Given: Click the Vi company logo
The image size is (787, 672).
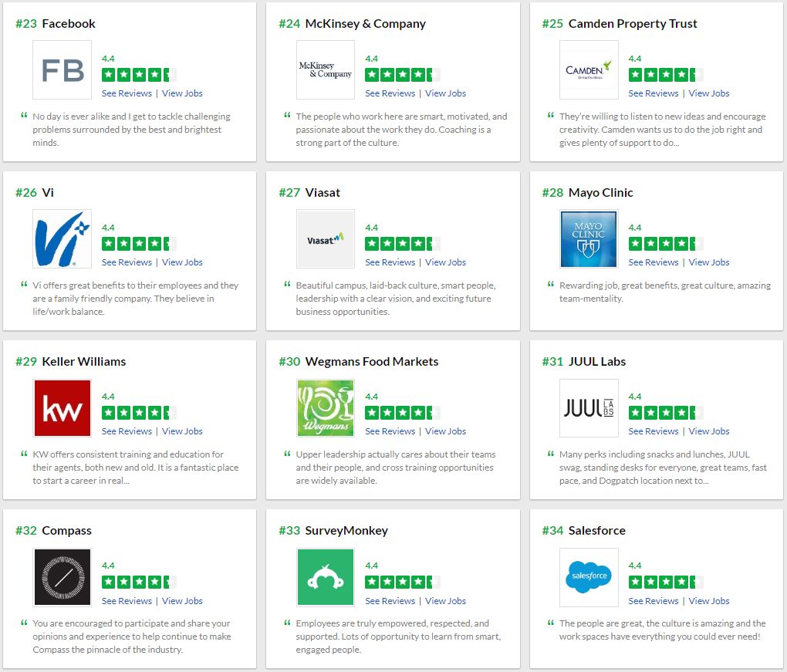Looking at the screenshot, I should click(62, 239).
